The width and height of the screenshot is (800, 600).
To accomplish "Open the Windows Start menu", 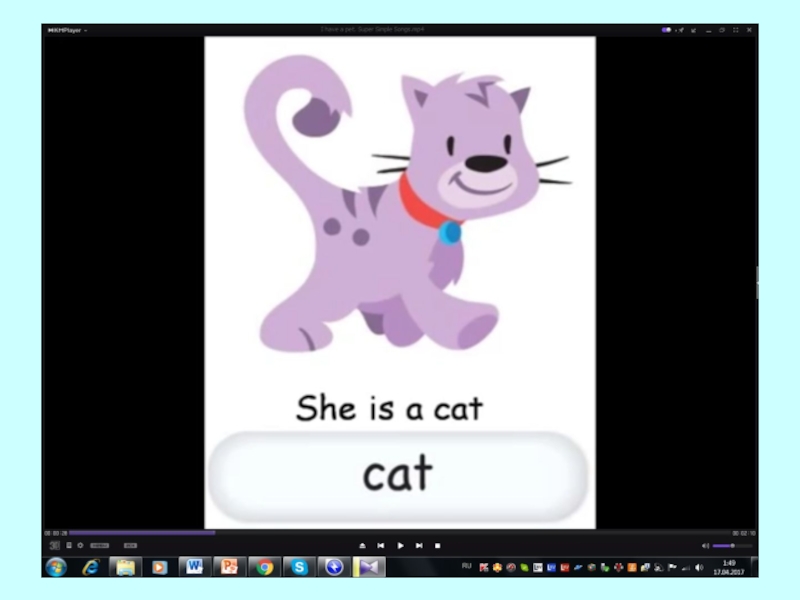I will [56, 567].
